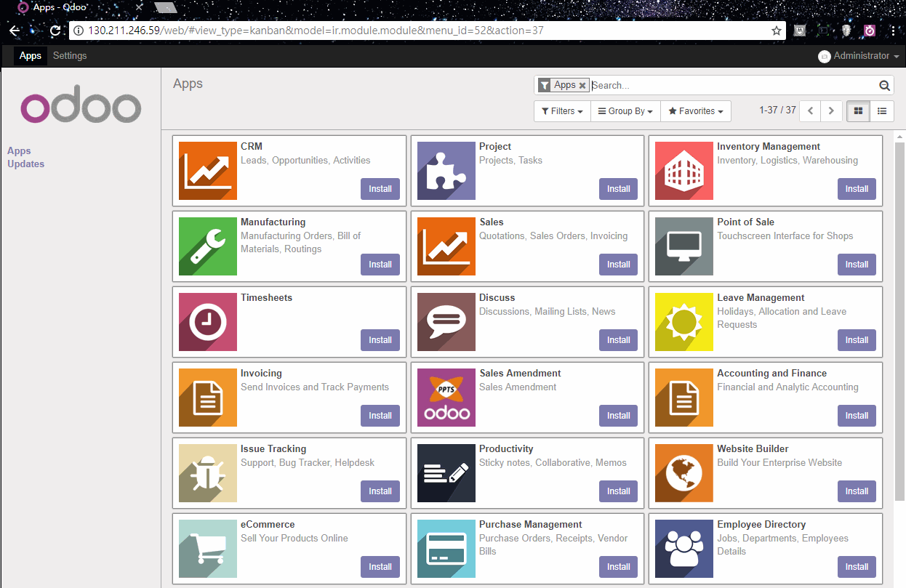Screen dimensions: 906x588
Task: Install the Sales Amendment app
Action: [x=619, y=416]
